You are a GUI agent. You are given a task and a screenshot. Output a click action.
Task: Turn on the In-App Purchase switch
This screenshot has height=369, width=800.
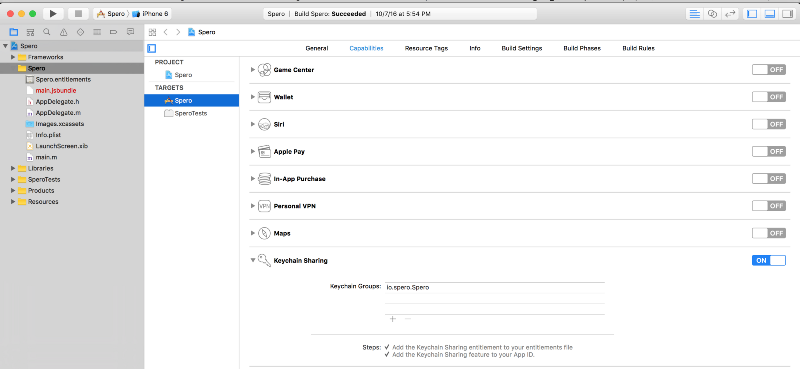[x=768, y=179]
